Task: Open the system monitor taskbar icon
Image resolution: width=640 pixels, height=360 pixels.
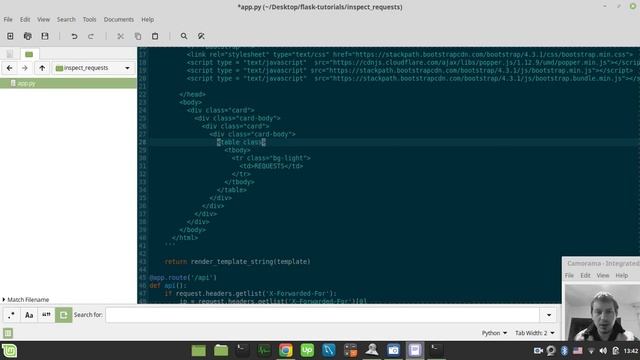Action: pos(264,351)
